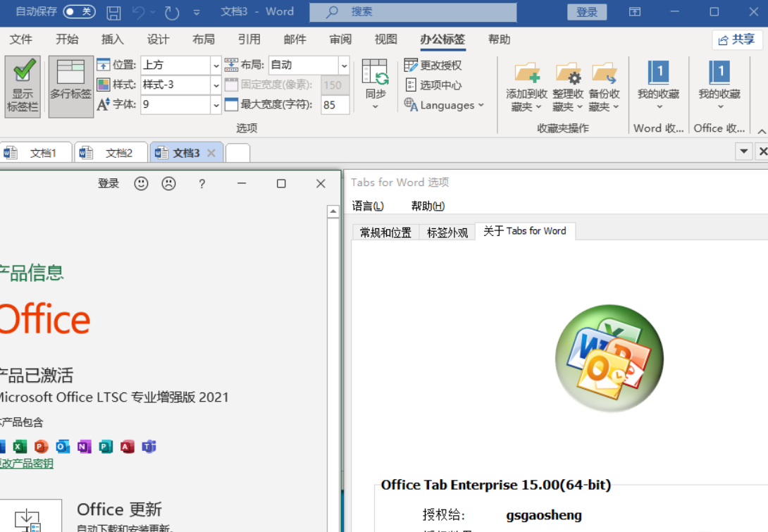Image resolution: width=768 pixels, height=532 pixels.
Task: Click the Outlook icon under 产品包含
Action: 63,447
